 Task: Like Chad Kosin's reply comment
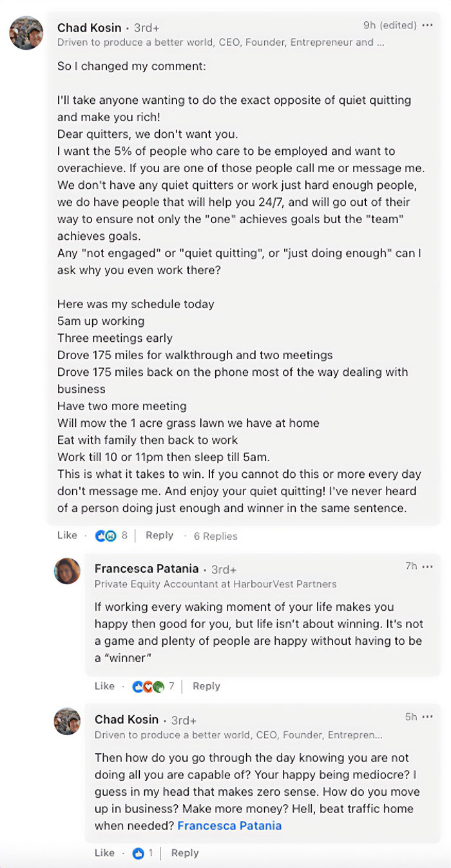(105, 853)
